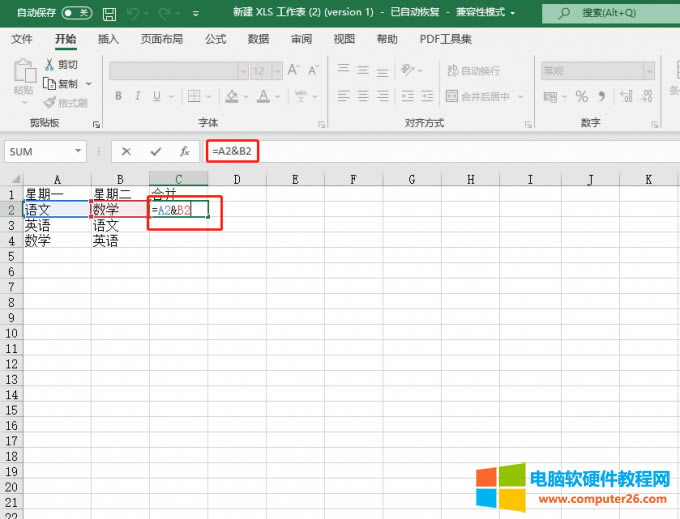Click the Save floppy disk icon
The width and height of the screenshot is (680, 519).
(109, 13)
